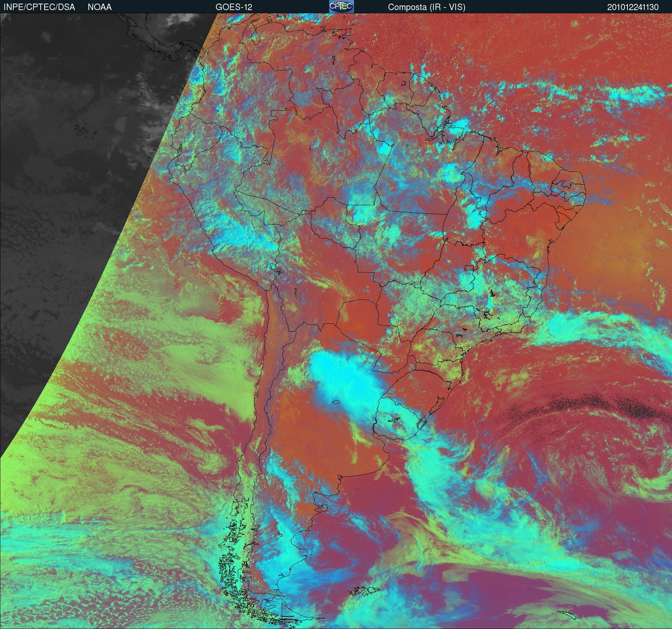Viewport: 672px width, 629px height.
Task: Click the INPE/CPTEC/DSA header text
Action: 39,7
